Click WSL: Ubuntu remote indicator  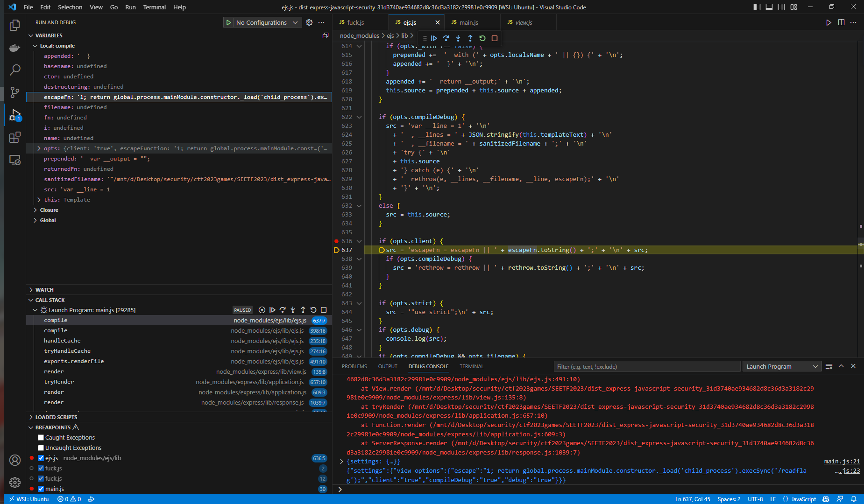28,499
